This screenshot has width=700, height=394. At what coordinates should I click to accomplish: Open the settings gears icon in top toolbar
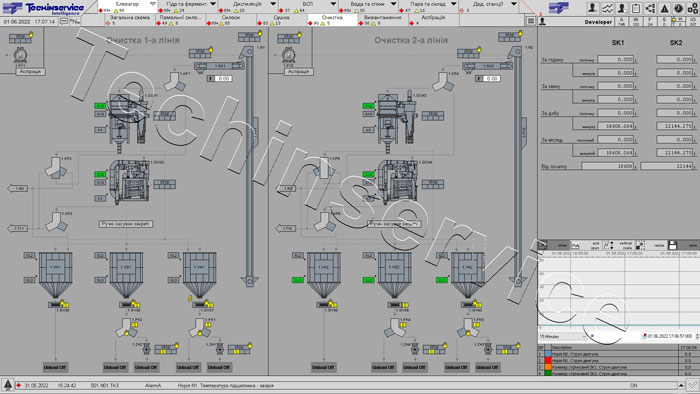click(x=692, y=8)
